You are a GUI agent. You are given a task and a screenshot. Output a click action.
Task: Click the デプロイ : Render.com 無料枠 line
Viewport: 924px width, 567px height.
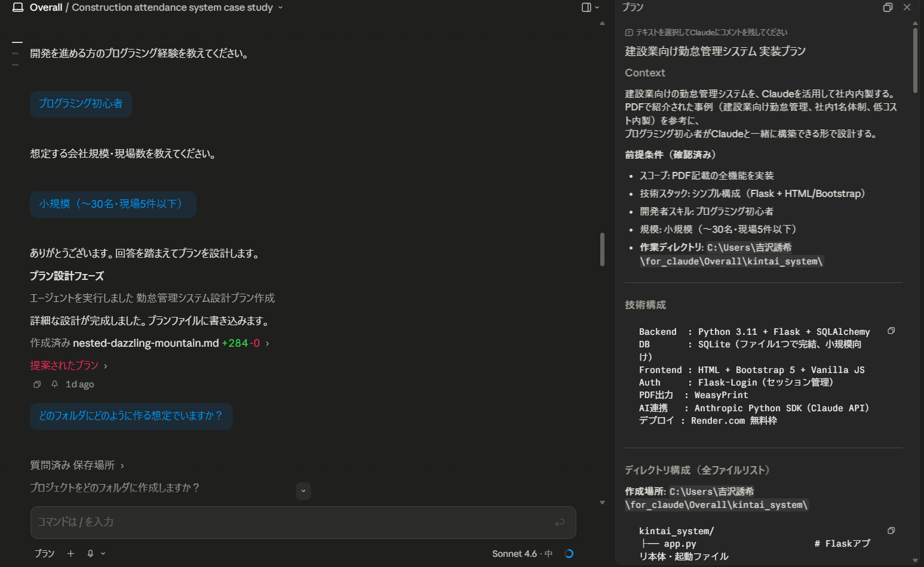click(x=708, y=421)
